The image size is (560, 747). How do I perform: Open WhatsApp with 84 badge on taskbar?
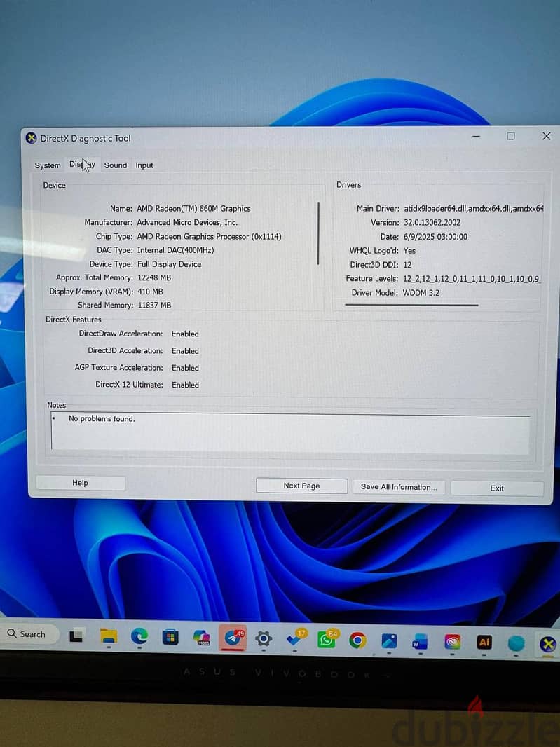[x=327, y=639]
